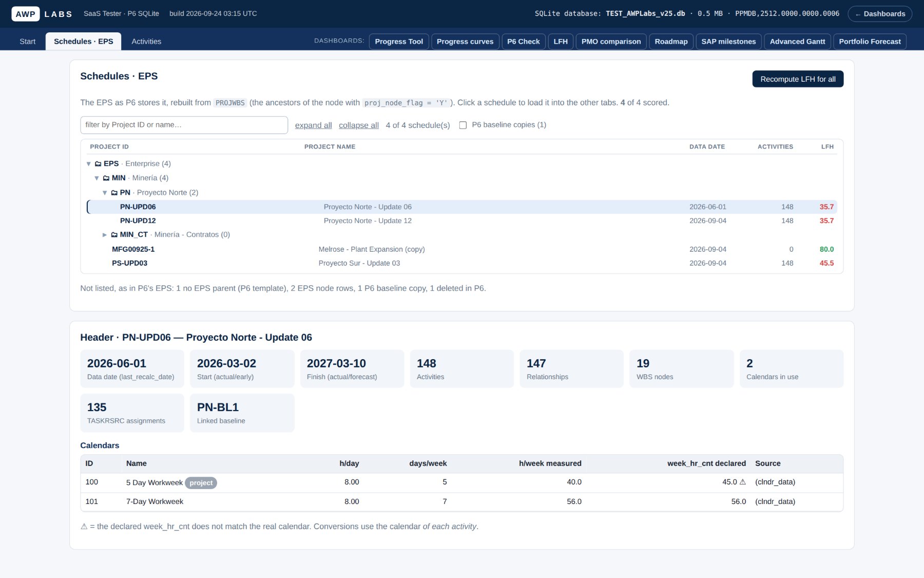
Task: Expand the MIN_CT Contratos node
Action: (105, 235)
